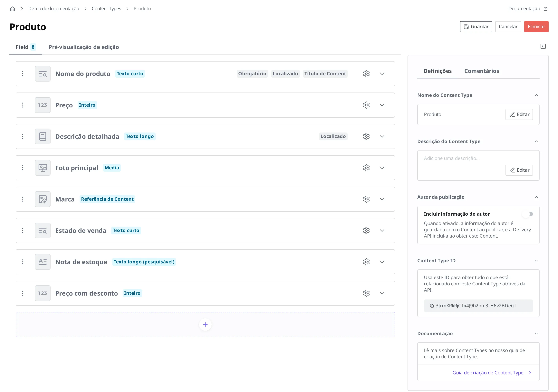Image resolution: width=558 pixels, height=392 pixels.
Task: Open three-dot menu of Preço row
Action: (22, 105)
